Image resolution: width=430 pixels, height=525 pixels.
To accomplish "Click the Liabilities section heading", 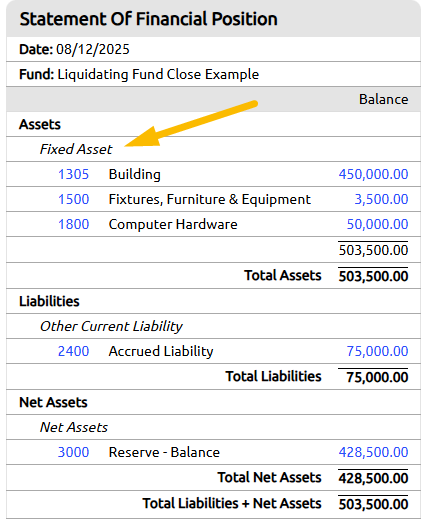I will (49, 301).
